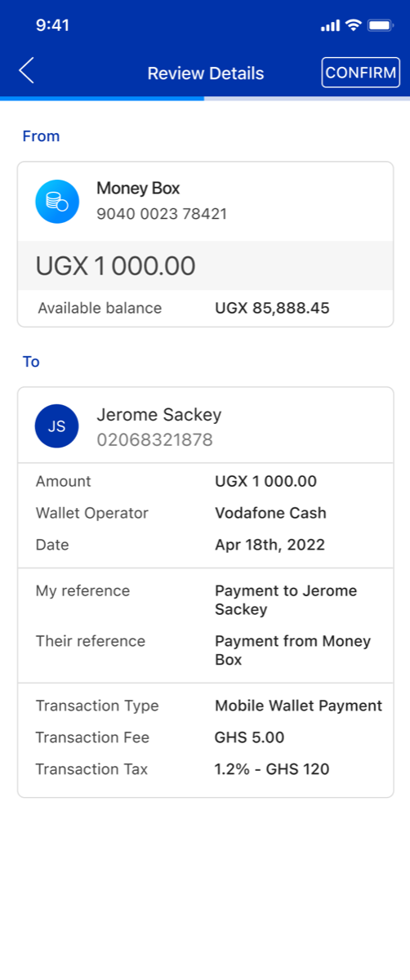Tap the Money Box coins icon
The width and height of the screenshot is (410, 980).
tap(57, 202)
